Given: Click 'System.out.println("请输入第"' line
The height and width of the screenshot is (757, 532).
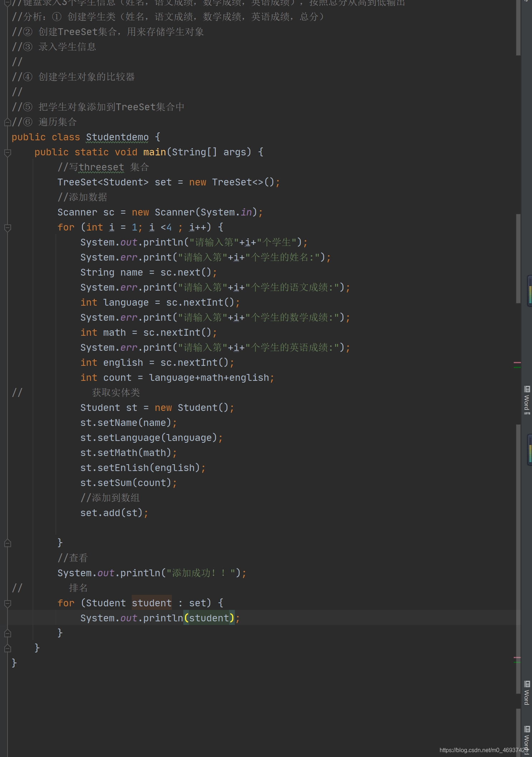Looking at the screenshot, I should pyautogui.click(x=194, y=243).
